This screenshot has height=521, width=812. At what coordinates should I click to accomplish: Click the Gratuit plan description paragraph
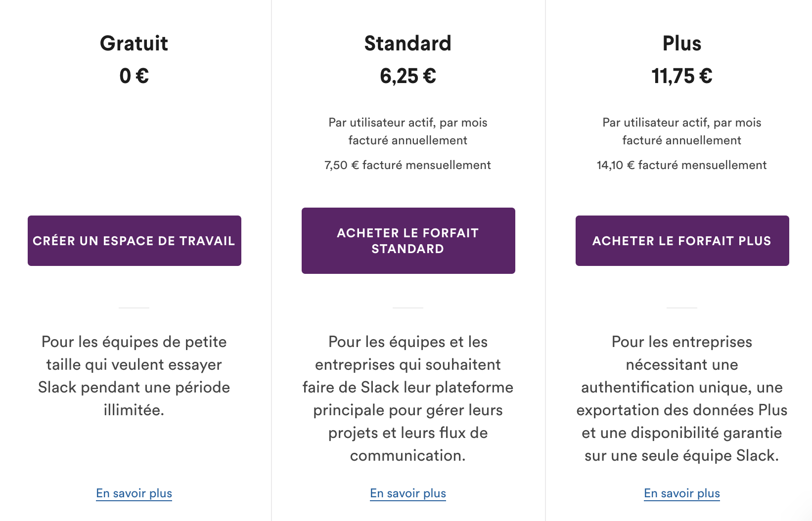point(134,376)
